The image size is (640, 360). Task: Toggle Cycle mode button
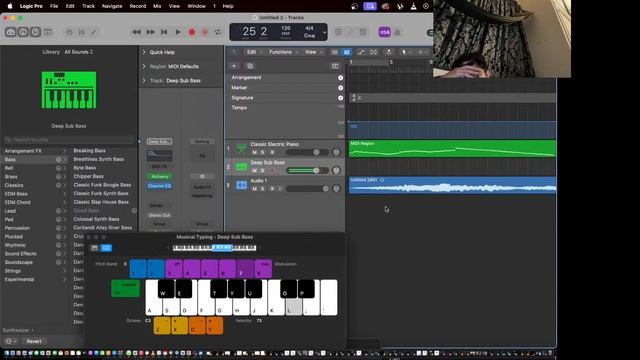click(218, 32)
